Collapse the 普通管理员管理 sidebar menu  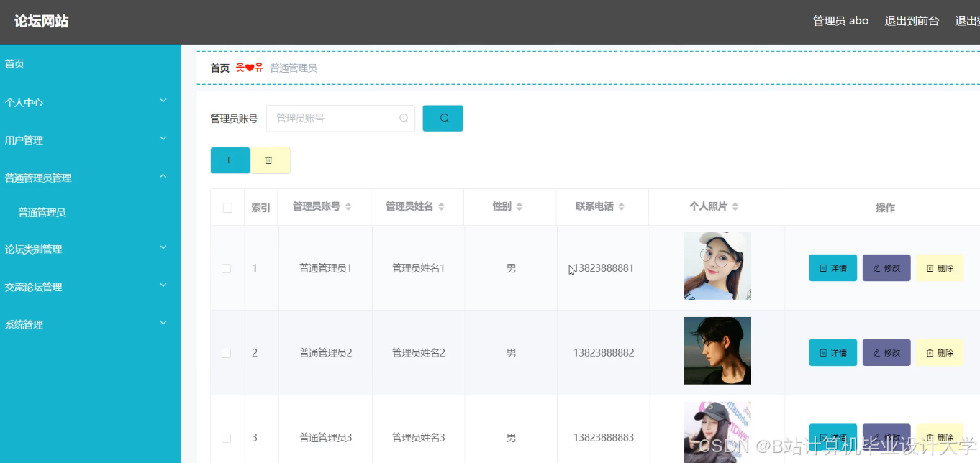point(90,177)
